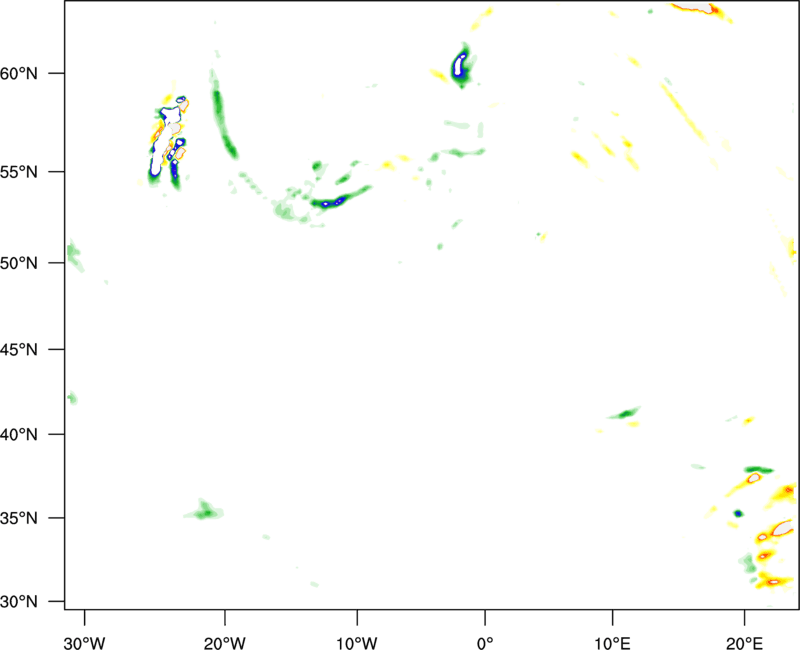Click the 10°W longitude label

pos(357,643)
